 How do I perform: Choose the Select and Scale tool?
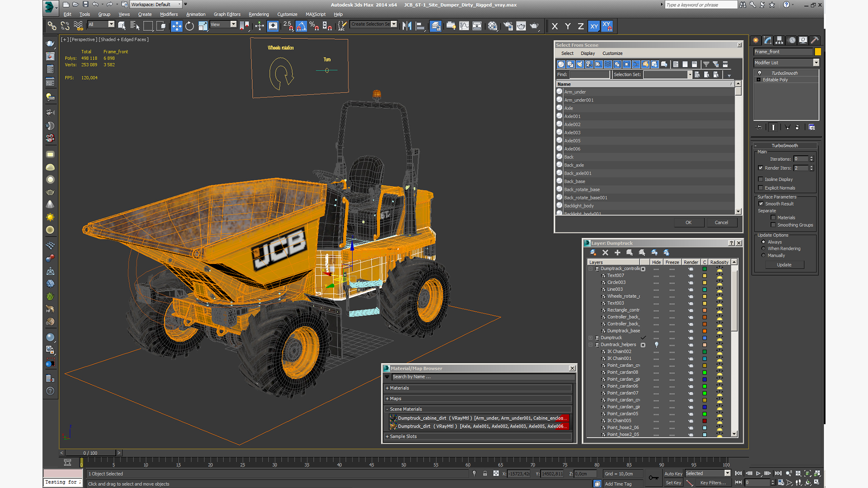point(203,26)
